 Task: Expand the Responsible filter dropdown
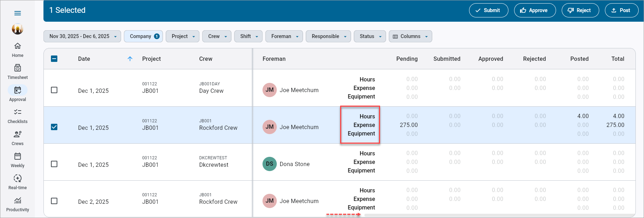pos(328,36)
